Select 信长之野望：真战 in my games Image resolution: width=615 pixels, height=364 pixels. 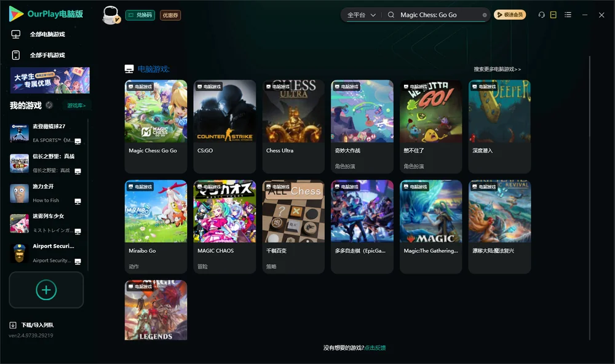click(46, 163)
